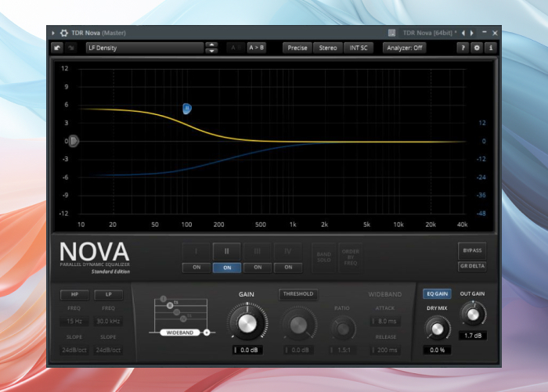This screenshot has width=548, height=392.
Task: Toggle band IV ON switch
Action: click(x=288, y=268)
